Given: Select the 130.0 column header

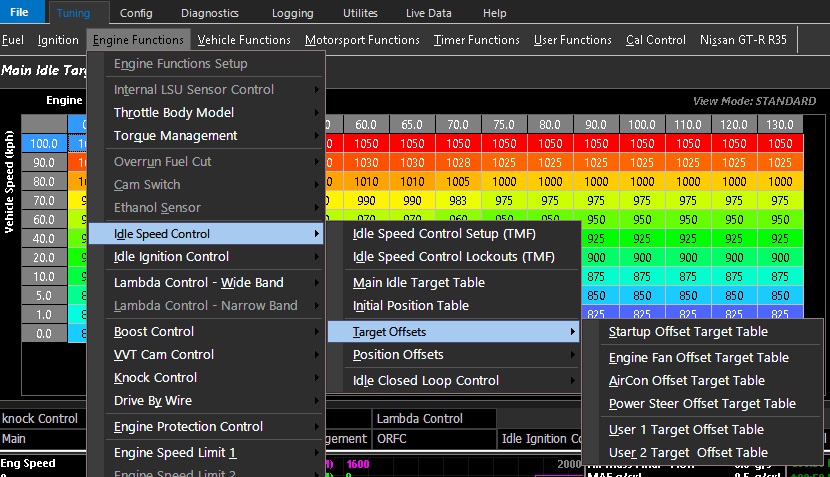Looking at the screenshot, I should (781, 125).
